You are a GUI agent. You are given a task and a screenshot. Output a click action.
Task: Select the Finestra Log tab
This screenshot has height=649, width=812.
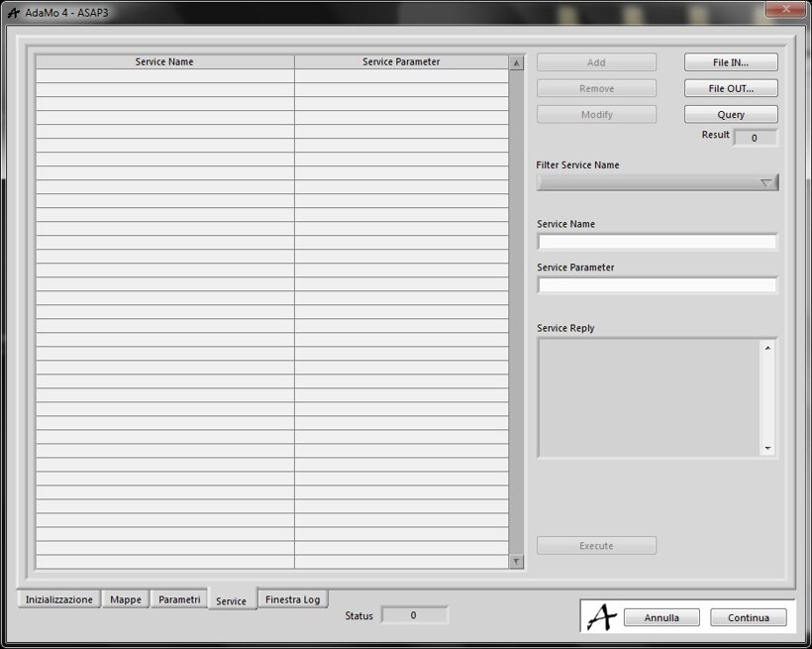pyautogui.click(x=292, y=599)
